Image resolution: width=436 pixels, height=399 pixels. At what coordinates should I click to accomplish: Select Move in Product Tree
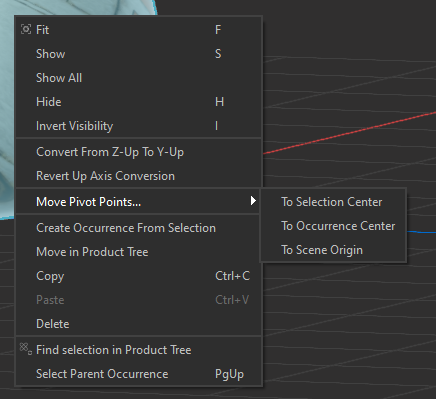pyautogui.click(x=138, y=252)
